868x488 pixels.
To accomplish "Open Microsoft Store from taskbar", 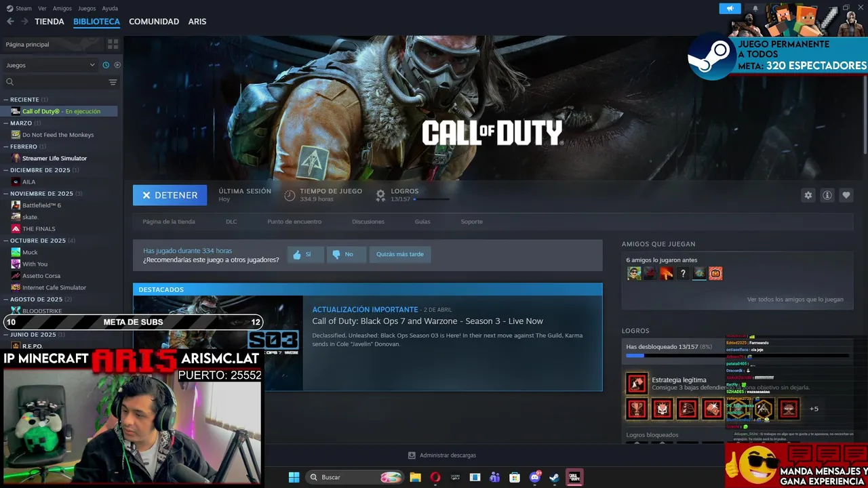I will click(x=515, y=477).
